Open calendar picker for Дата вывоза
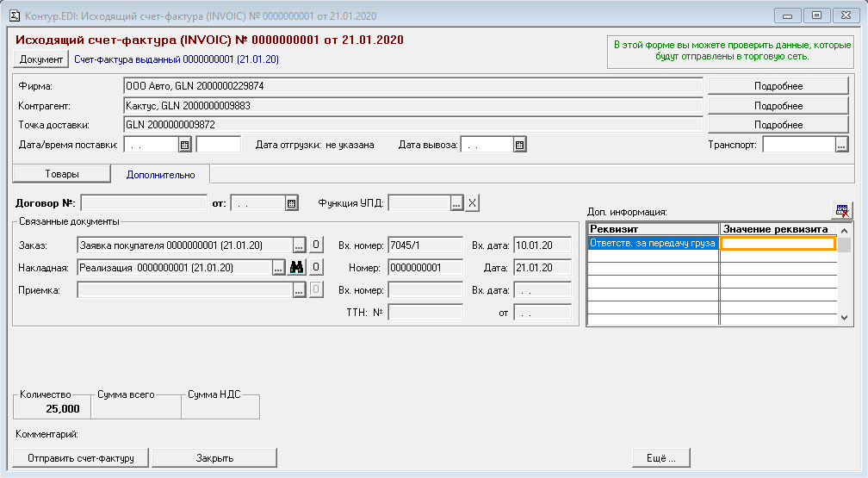This screenshot has height=478, width=868. tap(520, 145)
